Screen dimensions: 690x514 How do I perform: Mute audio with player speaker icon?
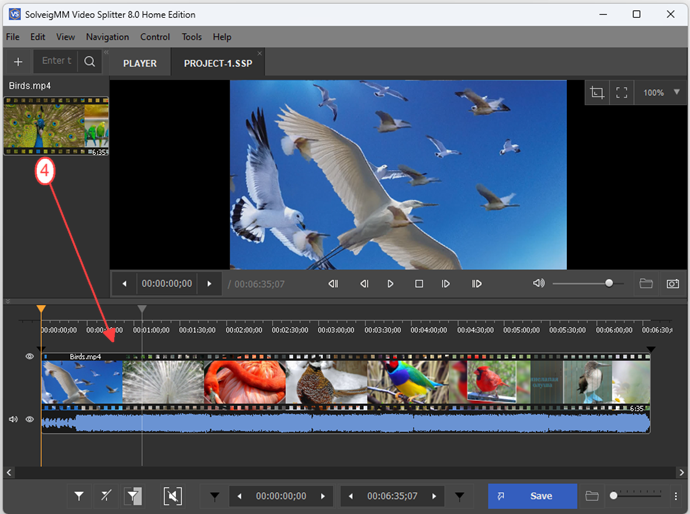point(539,283)
